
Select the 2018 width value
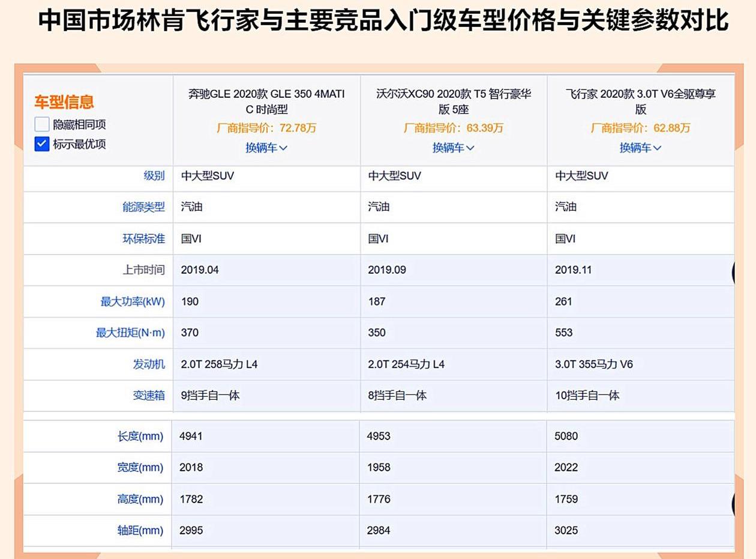click(191, 467)
